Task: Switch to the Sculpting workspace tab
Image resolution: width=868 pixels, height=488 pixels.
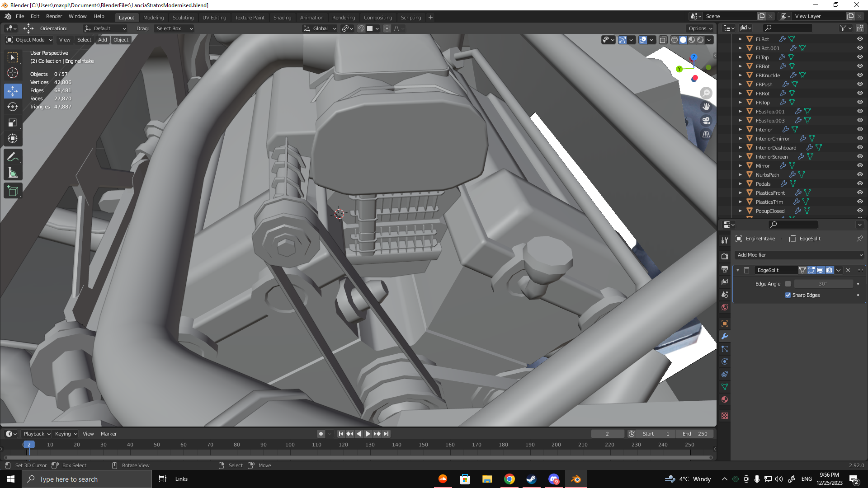Action: [183, 18]
